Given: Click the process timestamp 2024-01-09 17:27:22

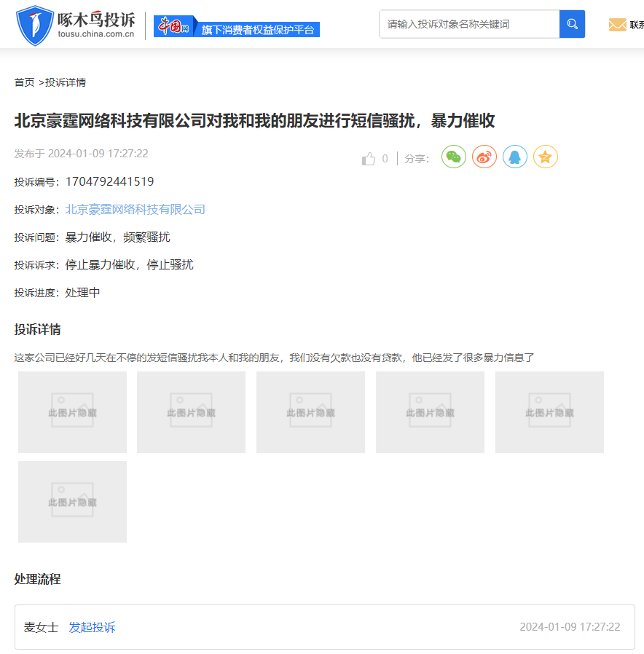Looking at the screenshot, I should 570,627.
